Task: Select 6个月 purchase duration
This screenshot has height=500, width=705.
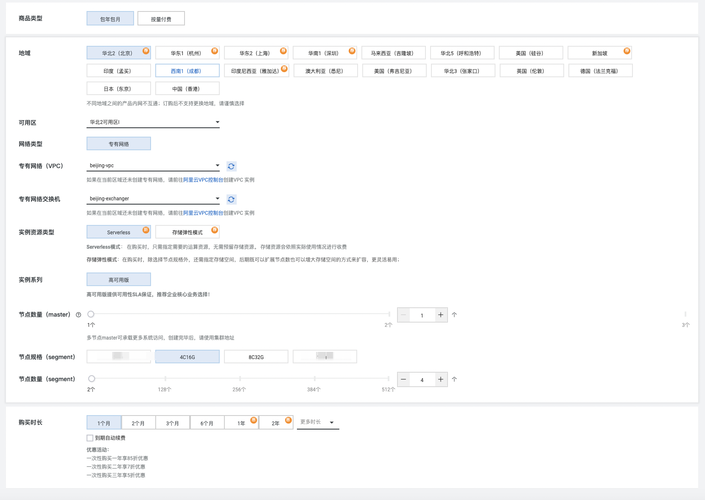Action: point(207,423)
